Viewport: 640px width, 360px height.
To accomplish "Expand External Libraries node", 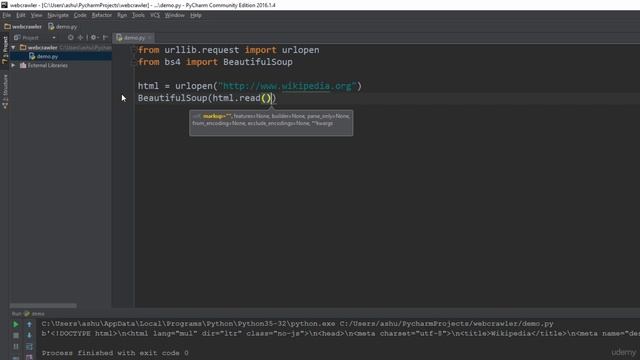I will tap(13, 65).
